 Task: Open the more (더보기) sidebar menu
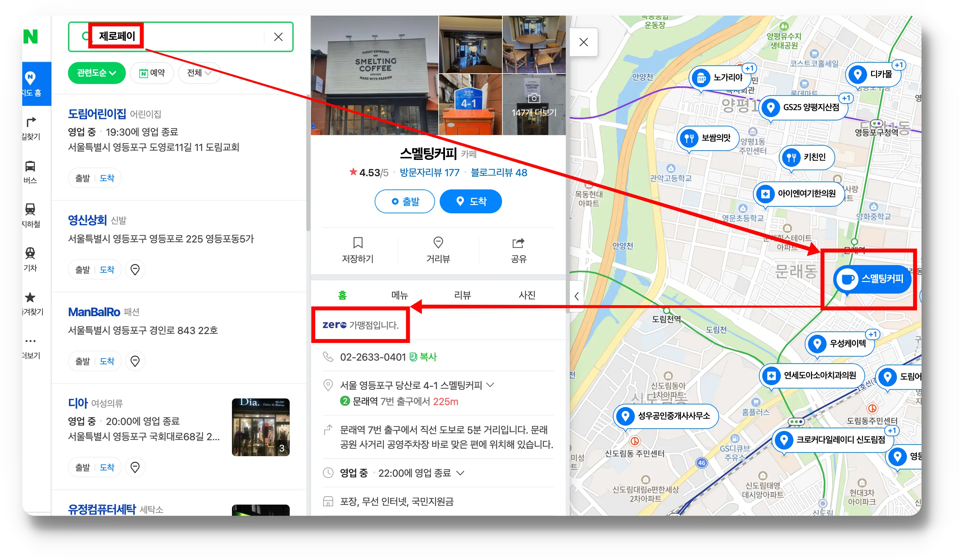(31, 347)
